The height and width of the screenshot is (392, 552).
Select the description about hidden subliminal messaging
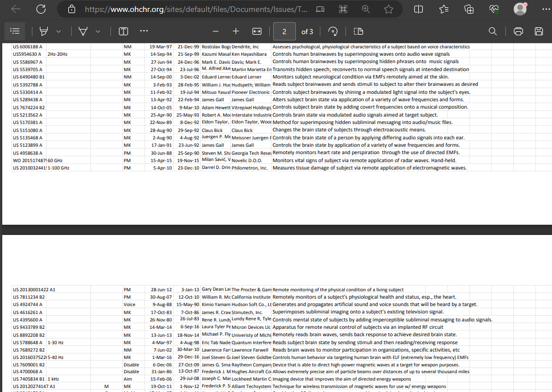(x=362, y=122)
